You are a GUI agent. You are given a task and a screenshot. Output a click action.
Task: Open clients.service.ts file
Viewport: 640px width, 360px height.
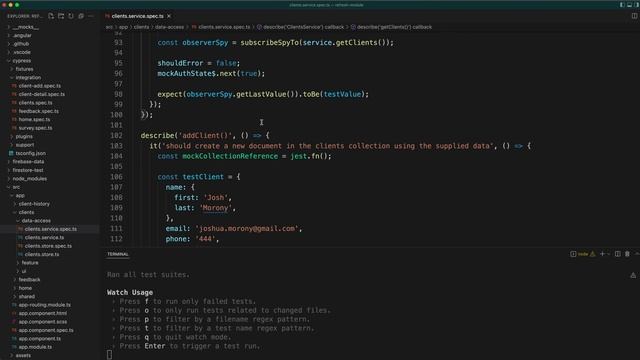pyautogui.click(x=44, y=238)
